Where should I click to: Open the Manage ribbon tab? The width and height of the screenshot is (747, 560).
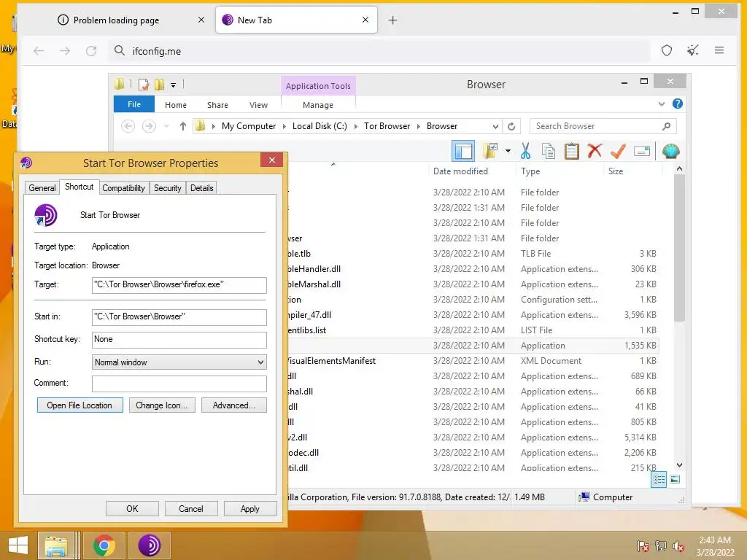coord(318,105)
